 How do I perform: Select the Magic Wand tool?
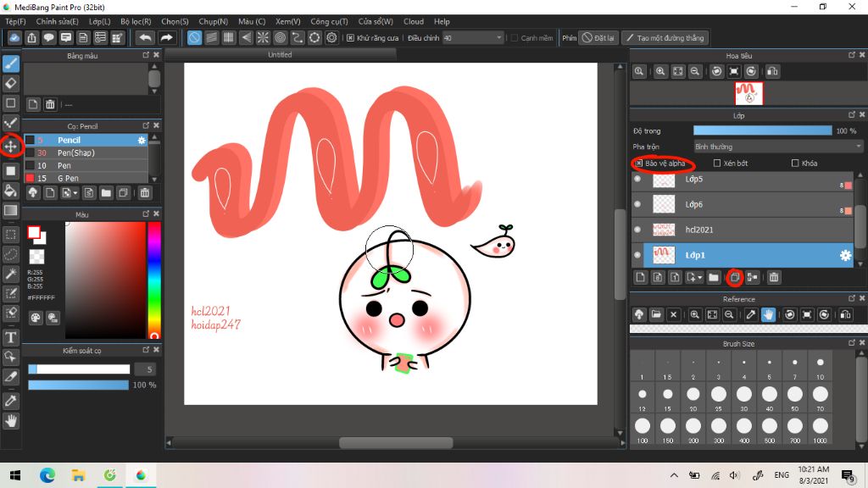click(11, 274)
